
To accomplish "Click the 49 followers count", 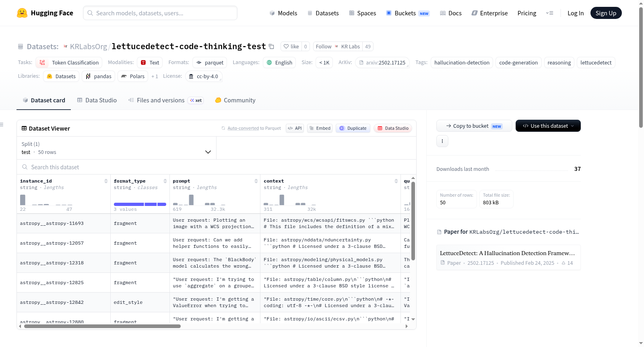I will [x=368, y=46].
